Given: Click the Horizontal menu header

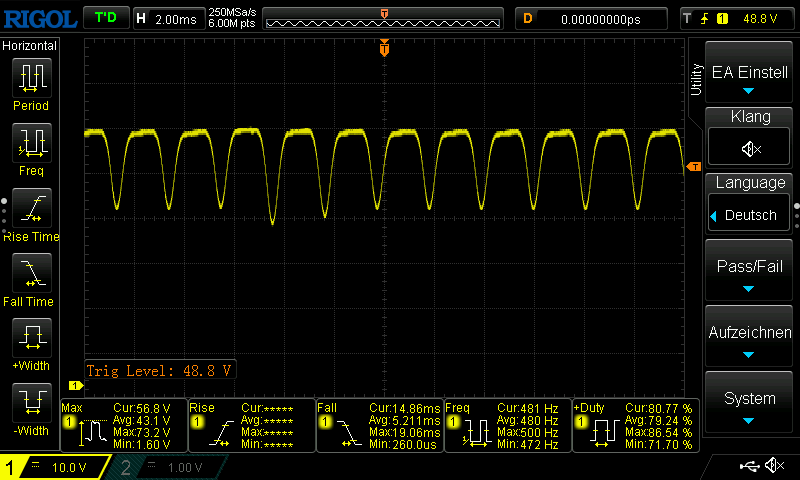Looking at the screenshot, I should pyautogui.click(x=30, y=46).
